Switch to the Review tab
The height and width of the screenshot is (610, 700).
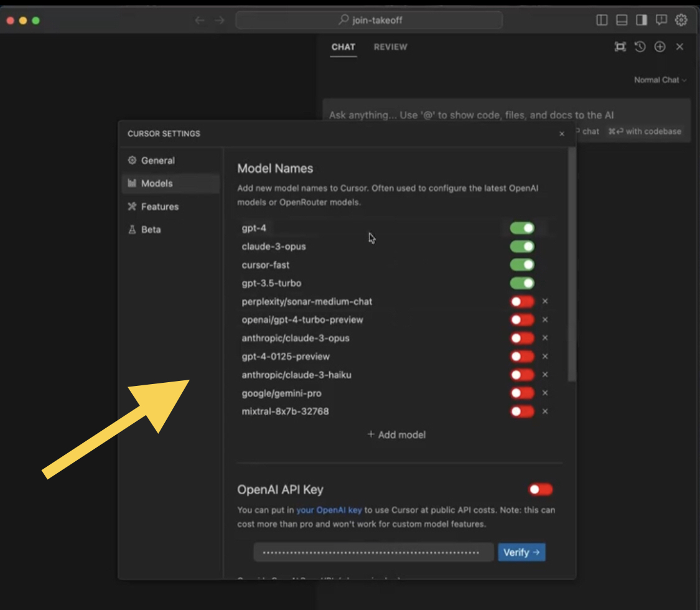[390, 47]
